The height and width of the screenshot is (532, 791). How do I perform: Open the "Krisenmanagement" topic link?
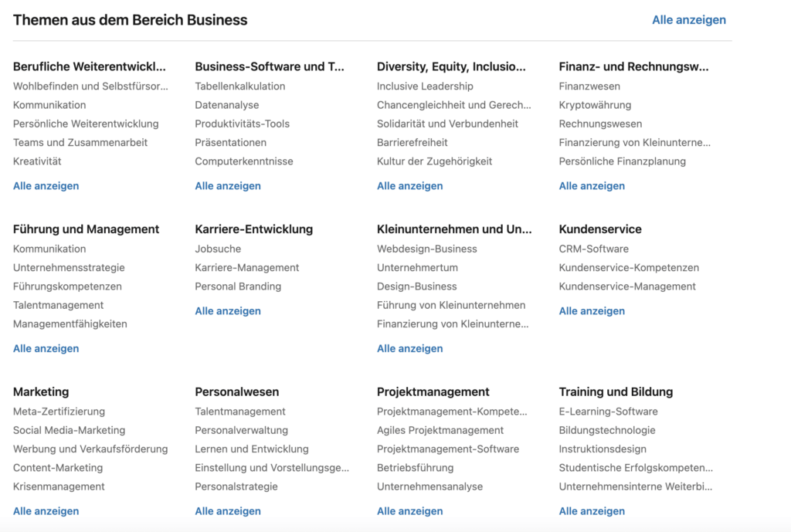point(59,487)
